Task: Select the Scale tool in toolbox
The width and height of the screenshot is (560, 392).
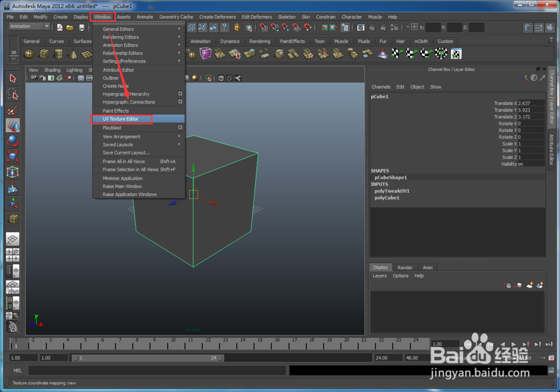Action: [12, 156]
